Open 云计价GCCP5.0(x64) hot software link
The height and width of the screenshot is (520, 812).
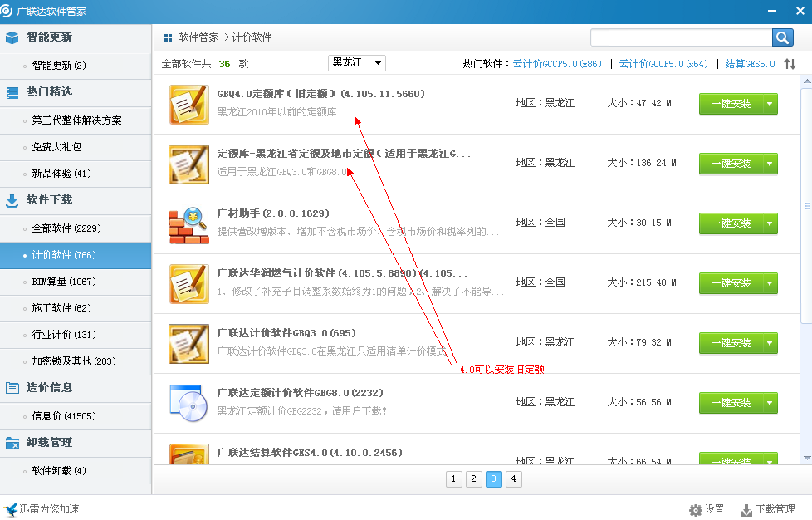click(x=663, y=64)
